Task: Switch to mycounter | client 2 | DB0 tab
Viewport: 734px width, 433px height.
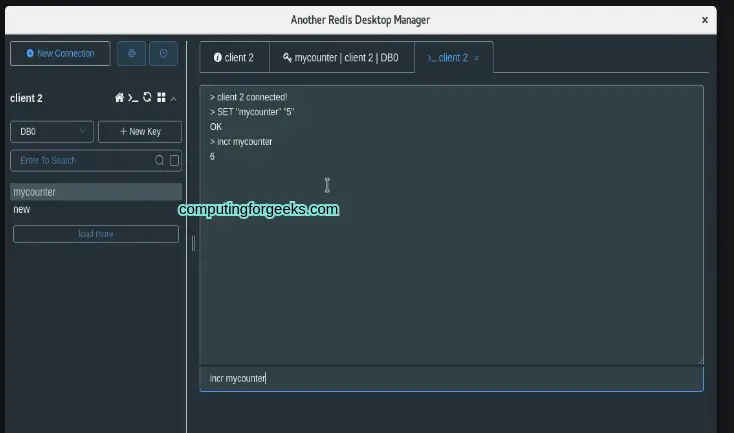Action: pyautogui.click(x=341, y=58)
